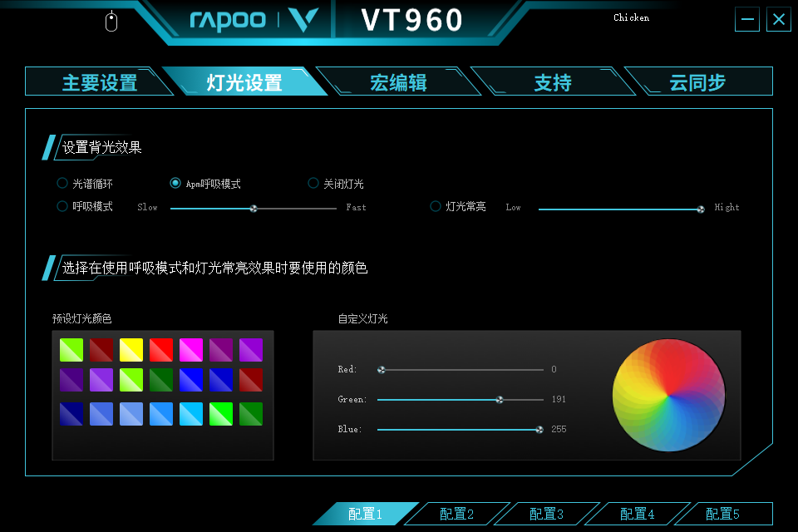Click the breathing speed slider handle
The width and height of the screenshot is (798, 532).
pyautogui.click(x=253, y=208)
